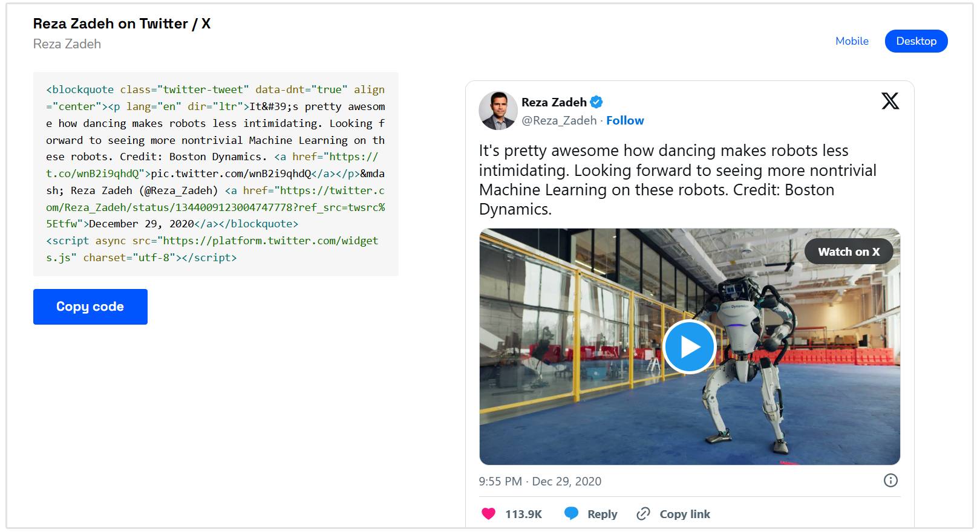Click the X logo in the tweet
Image resolution: width=980 pixels, height=532 pixels.
(x=890, y=101)
